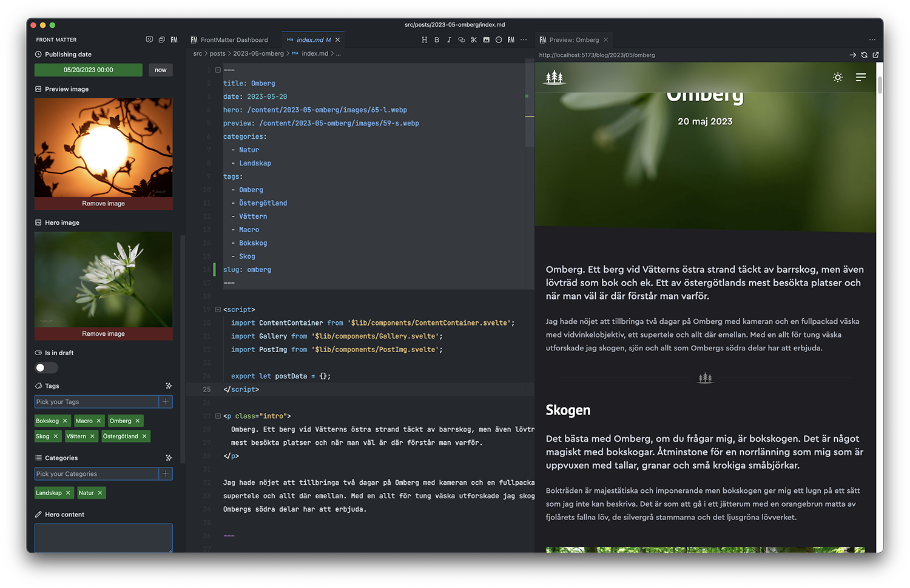
Task: Click '2023-05-omberg' breadcrumb segment
Action: [258, 53]
